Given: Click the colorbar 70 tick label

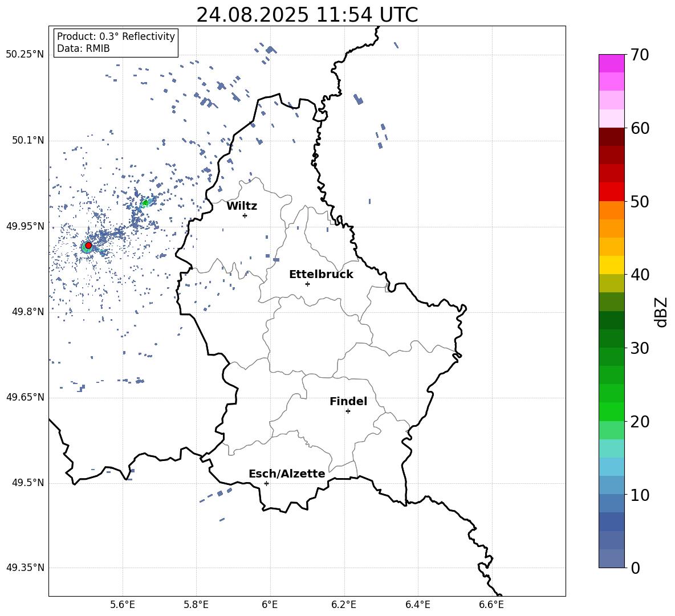Looking at the screenshot, I should [640, 55].
